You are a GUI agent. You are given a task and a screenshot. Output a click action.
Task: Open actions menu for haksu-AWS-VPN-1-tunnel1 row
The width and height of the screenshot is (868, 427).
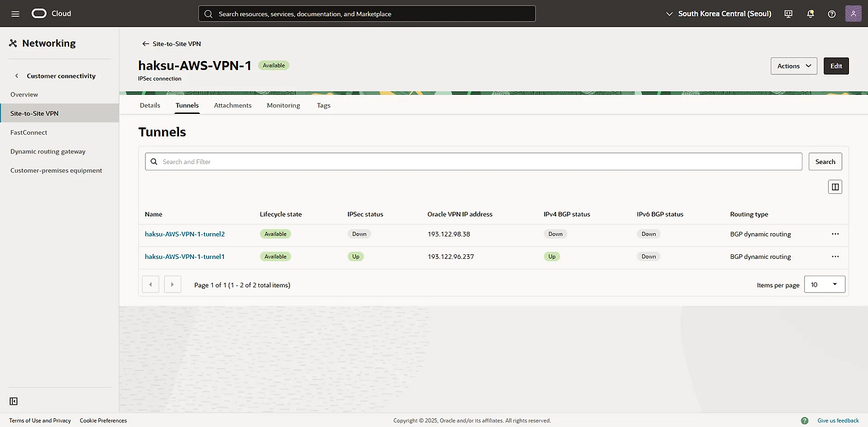pyautogui.click(x=835, y=257)
